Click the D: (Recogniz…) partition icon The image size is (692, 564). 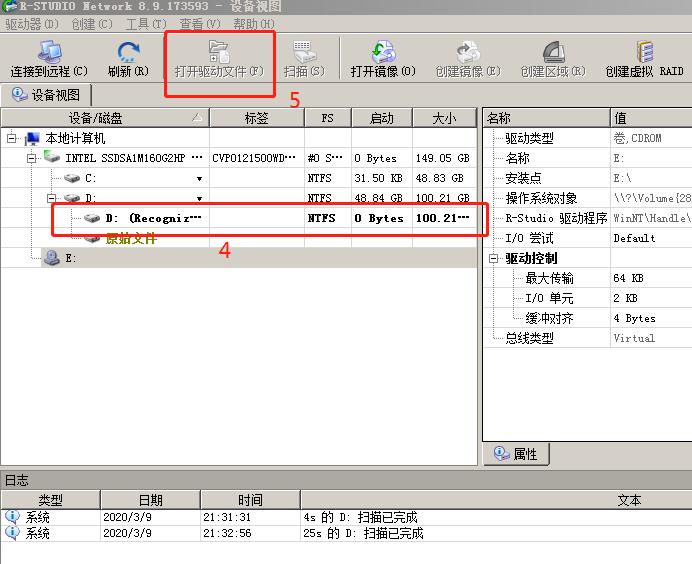coord(92,218)
